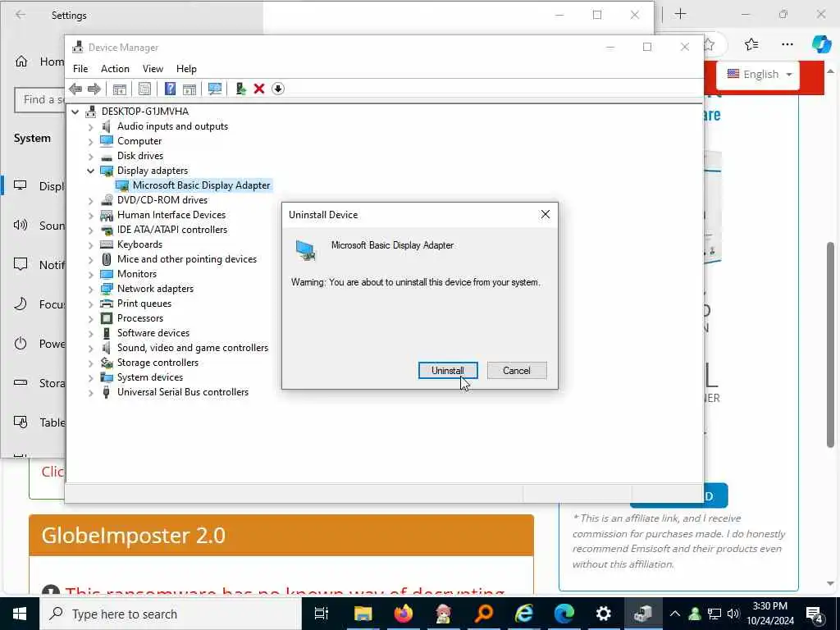This screenshot has width=840, height=630.
Task: Open the File menu in Device Manager
Action: (x=80, y=69)
